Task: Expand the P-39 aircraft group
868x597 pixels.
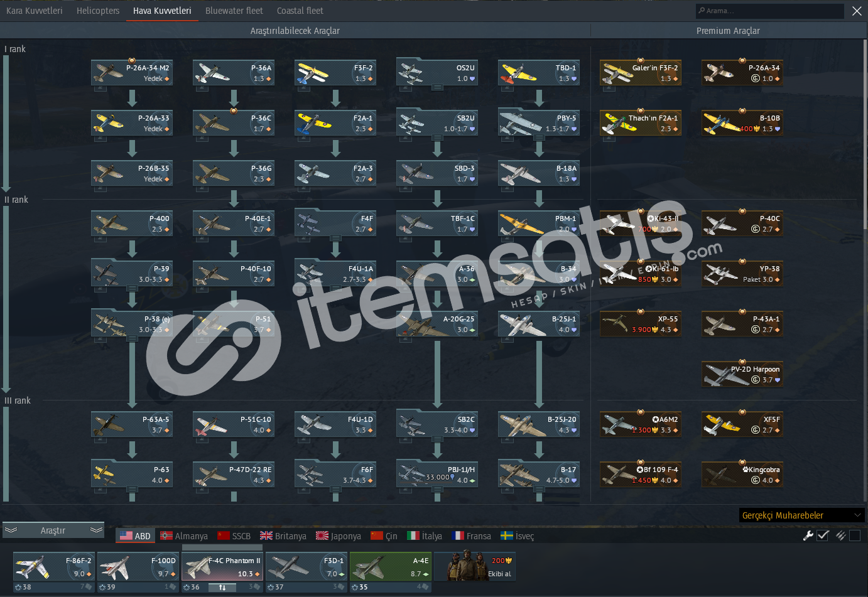Action: (132, 289)
